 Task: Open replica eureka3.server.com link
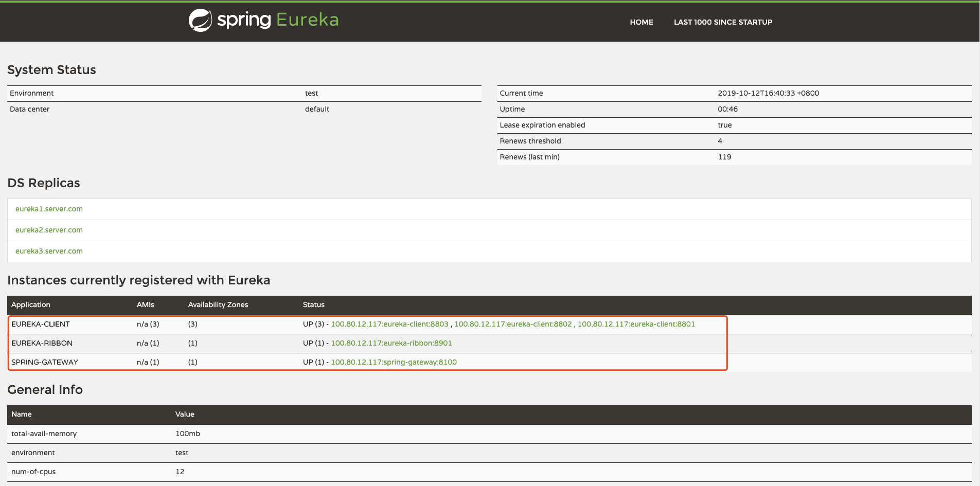[49, 251]
